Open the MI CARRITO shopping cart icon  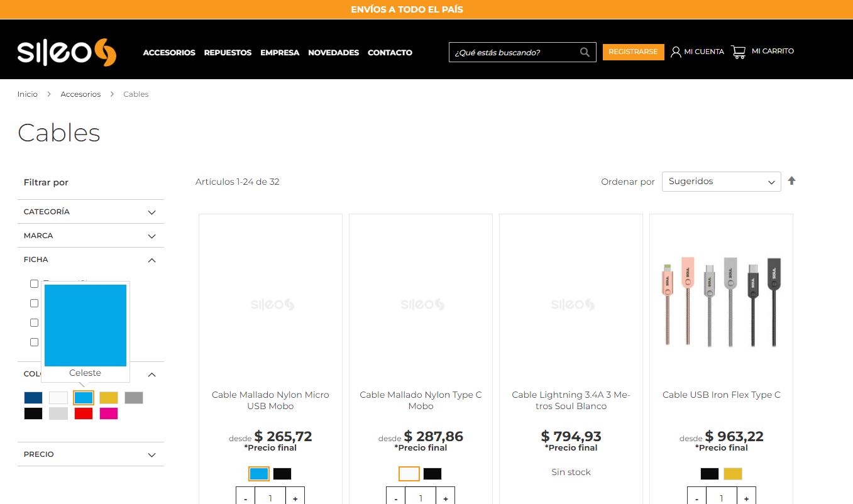(x=737, y=51)
